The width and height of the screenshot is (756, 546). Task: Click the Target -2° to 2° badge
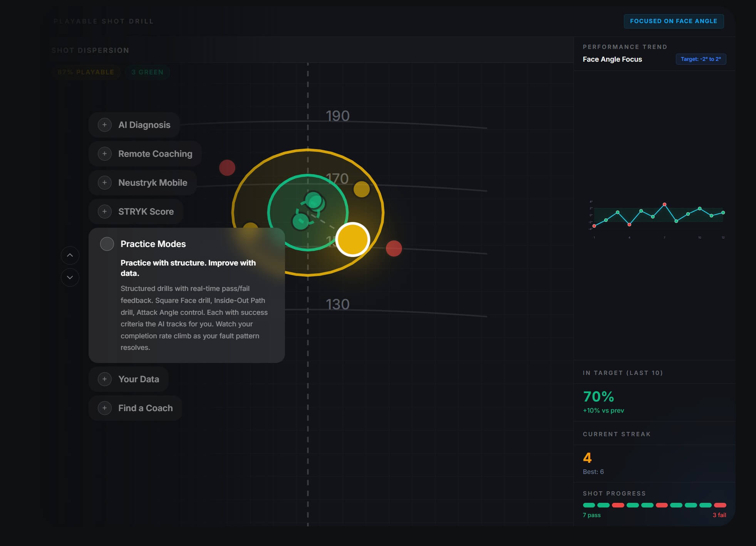pos(701,59)
